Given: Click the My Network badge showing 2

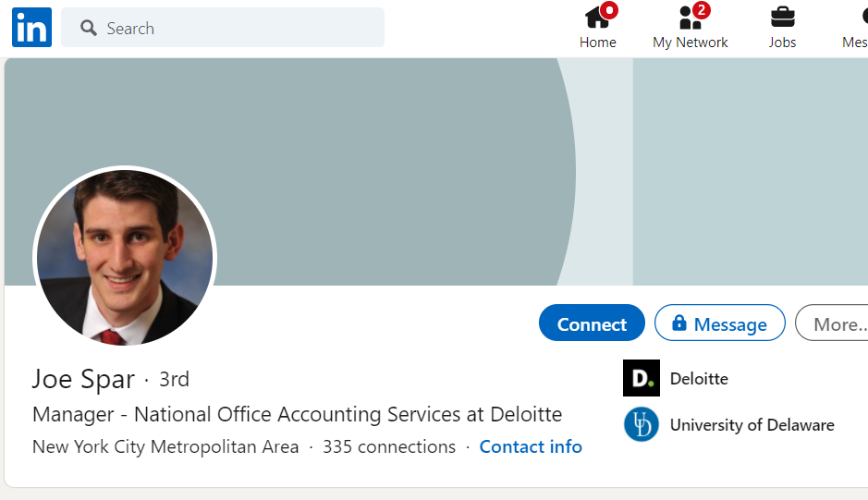Looking at the screenshot, I should pos(702,10).
